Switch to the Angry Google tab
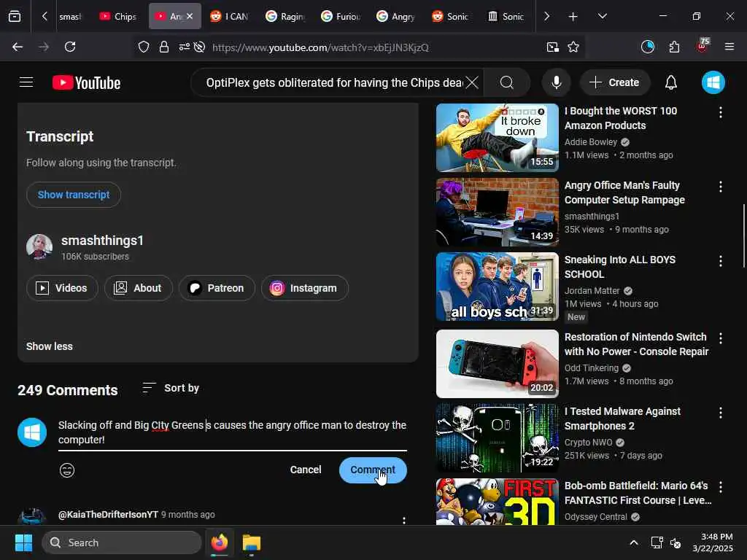Screen dimensions: 747x560 click(x=396, y=16)
